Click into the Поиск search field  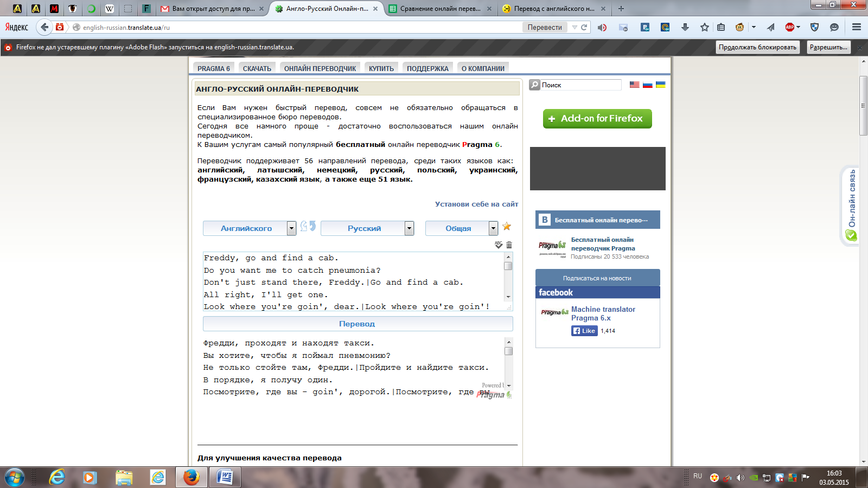[580, 85]
